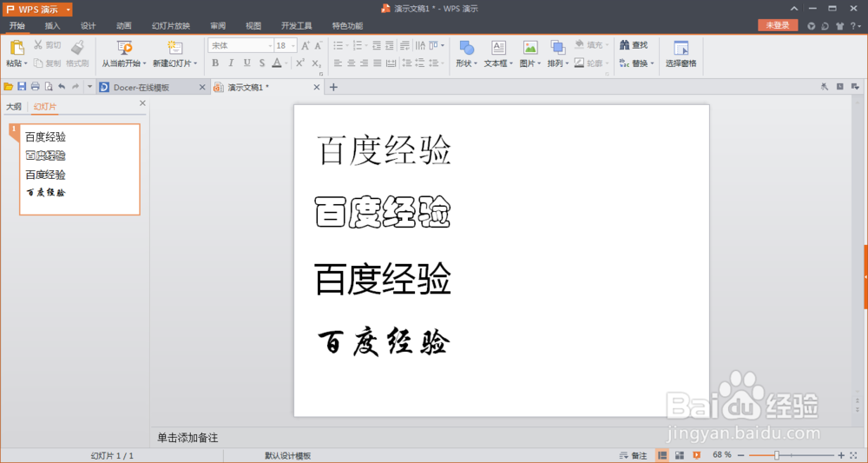The image size is (868, 463).
Task: Select the outlined 百度经验 text on slide
Action: (x=383, y=212)
